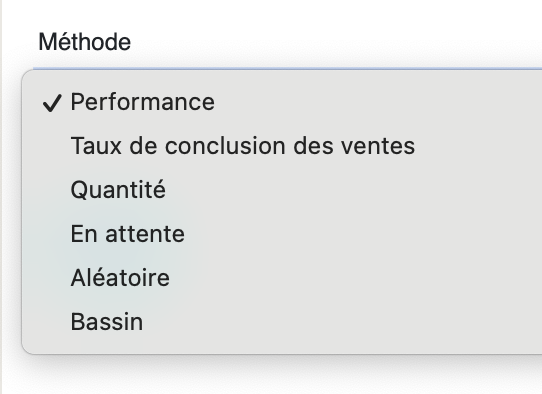Select the Performance method option
542x394 pixels.
142,102
